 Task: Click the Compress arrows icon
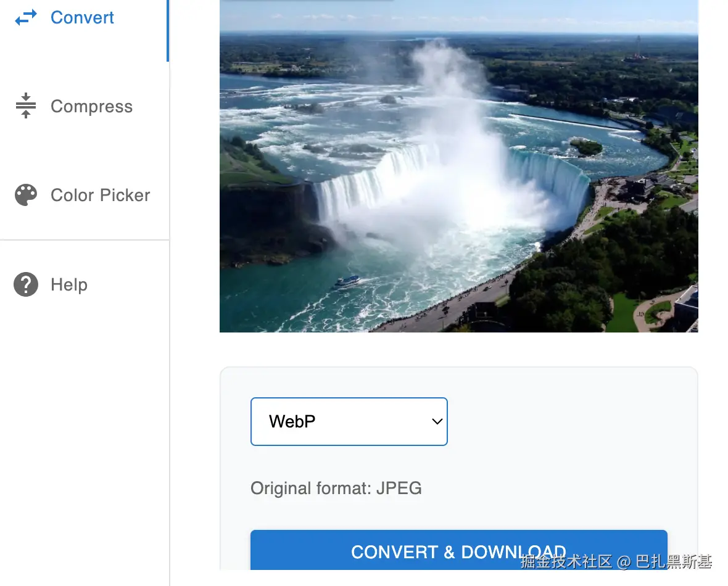(26, 106)
